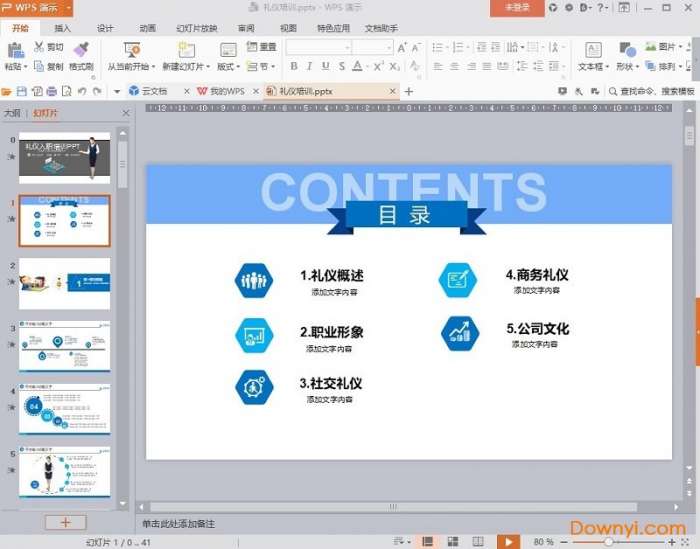Click the zoom slider handle
Viewport: 700px width, 549px height.
click(609, 541)
